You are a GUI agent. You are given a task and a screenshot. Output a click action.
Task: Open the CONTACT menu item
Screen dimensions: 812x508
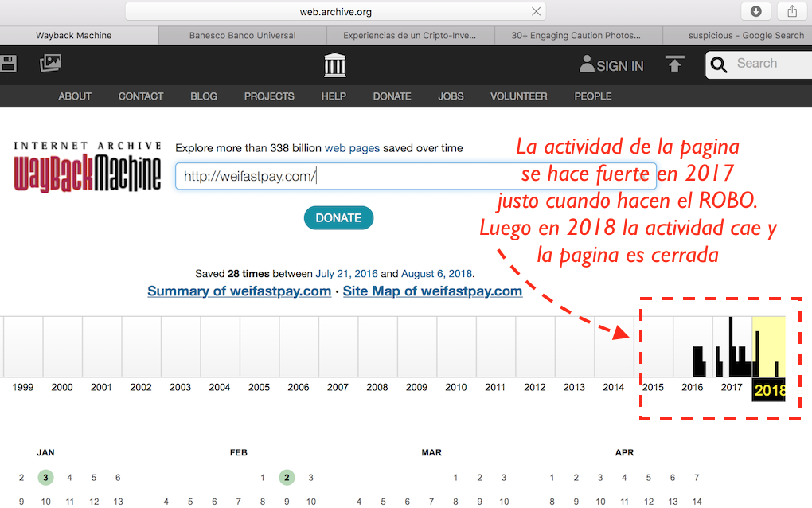coord(141,96)
